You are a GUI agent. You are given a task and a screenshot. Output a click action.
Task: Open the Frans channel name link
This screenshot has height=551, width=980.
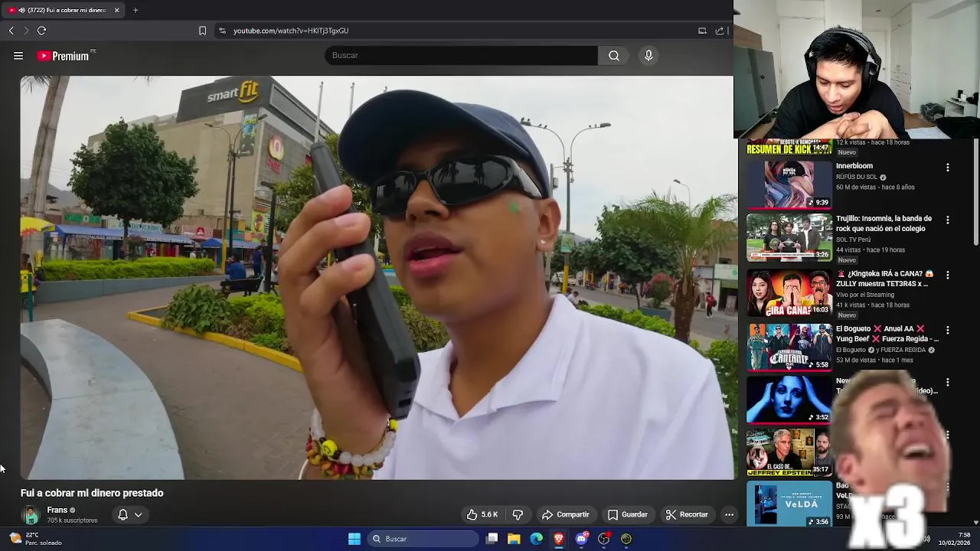click(x=57, y=510)
